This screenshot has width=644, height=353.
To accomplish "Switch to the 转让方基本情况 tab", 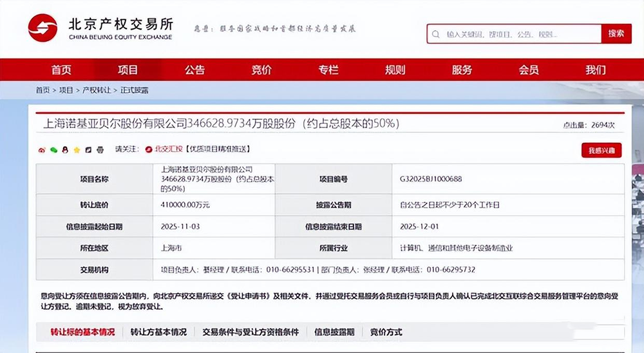I will pyautogui.click(x=158, y=332).
